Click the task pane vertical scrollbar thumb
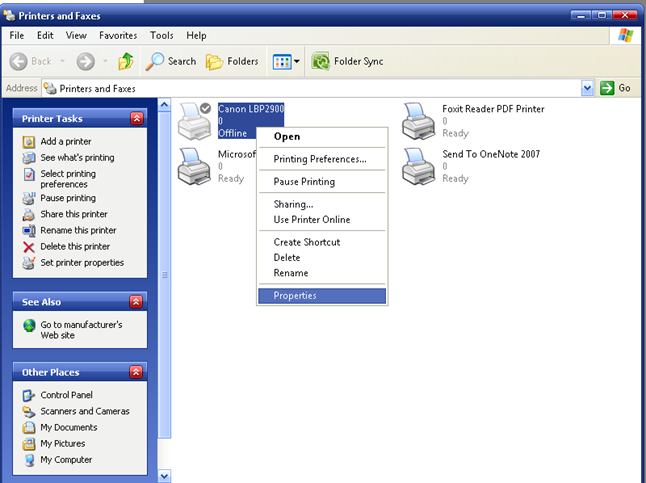Image resolution: width=646 pixels, height=483 pixels. tap(164, 275)
